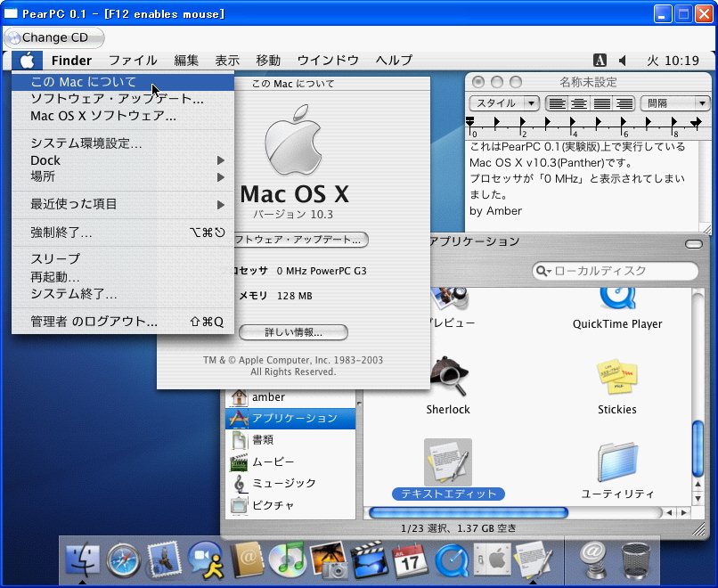The height and width of the screenshot is (588, 718).
Task: Click 詳しい情報 button in About window
Action: (293, 332)
